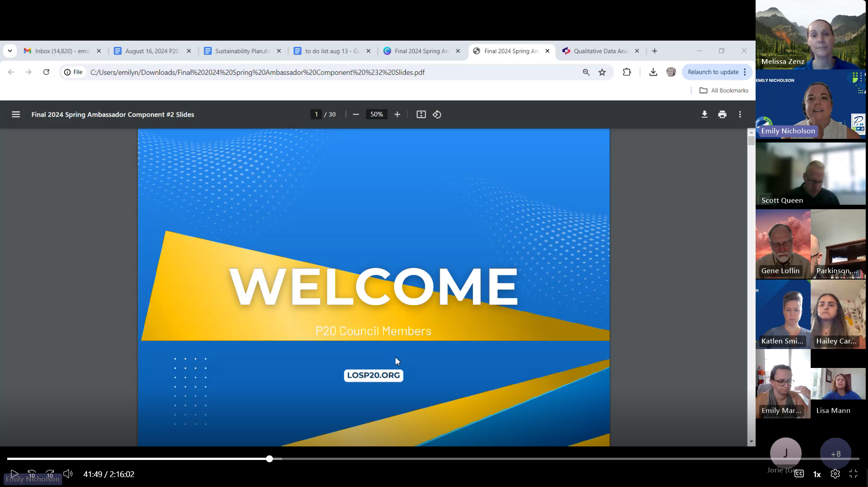Bookmark this page with star icon
This screenshot has height=487, width=868.
coord(602,72)
